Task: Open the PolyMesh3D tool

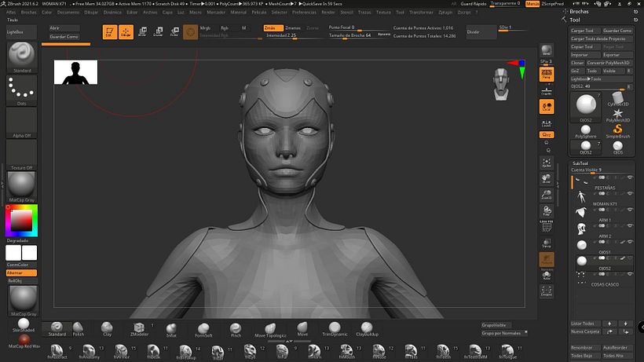Action: click(617, 114)
